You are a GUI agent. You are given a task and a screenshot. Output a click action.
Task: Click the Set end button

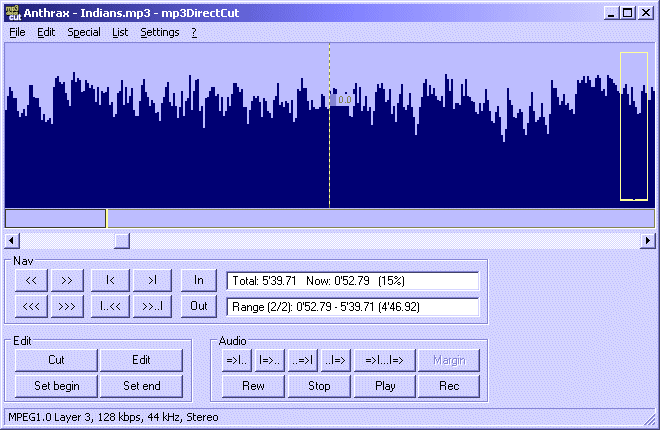[x=141, y=386]
